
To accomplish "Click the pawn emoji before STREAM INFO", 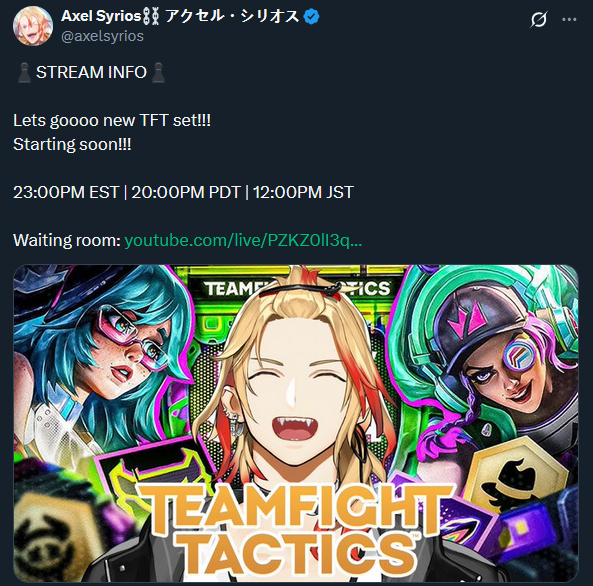I will (x=25, y=72).
